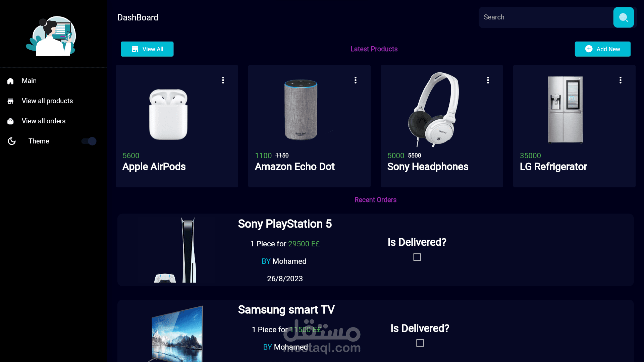Toggle the Theme dark mode switch
644x362 pixels.
(x=89, y=141)
